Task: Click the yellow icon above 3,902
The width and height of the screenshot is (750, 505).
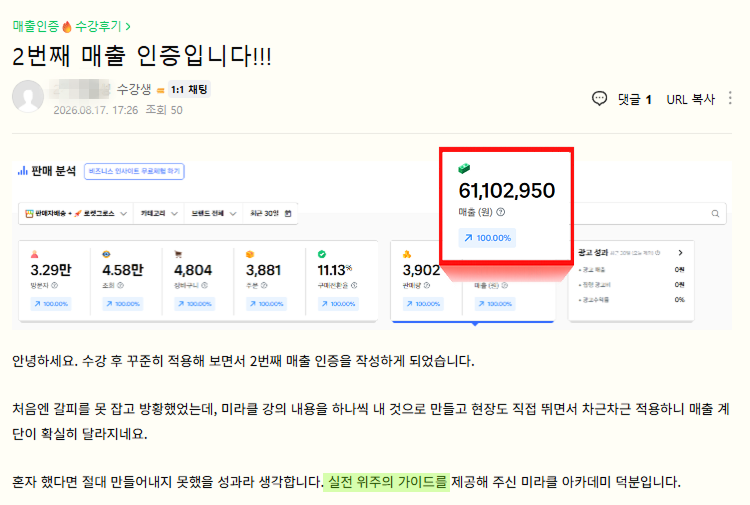Action: point(407,254)
